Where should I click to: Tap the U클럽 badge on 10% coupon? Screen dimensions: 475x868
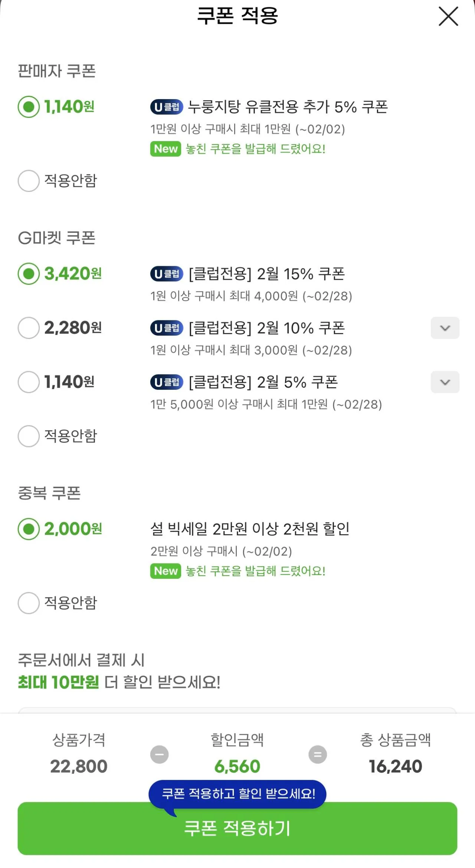coord(167,328)
